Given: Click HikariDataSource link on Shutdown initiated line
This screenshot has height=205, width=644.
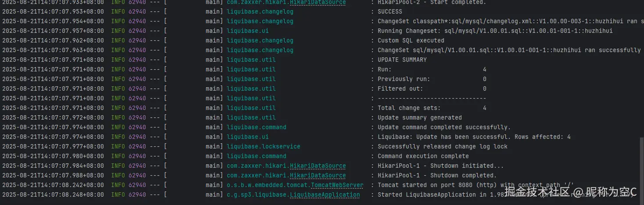Looking at the screenshot, I should pos(318,166).
